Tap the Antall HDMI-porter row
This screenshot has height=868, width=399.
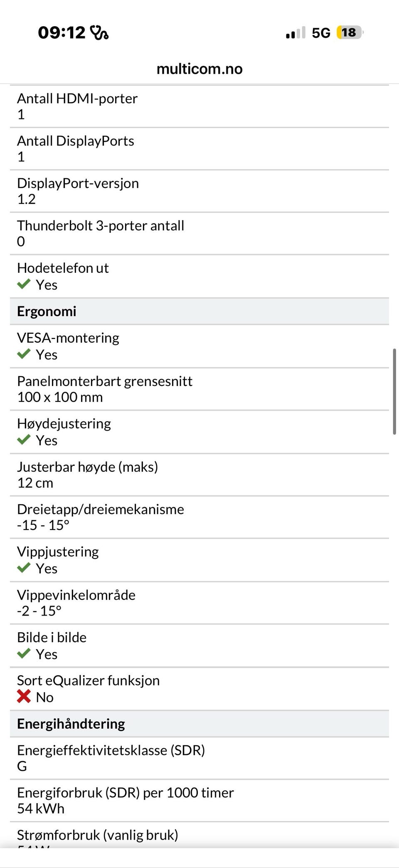(199, 106)
